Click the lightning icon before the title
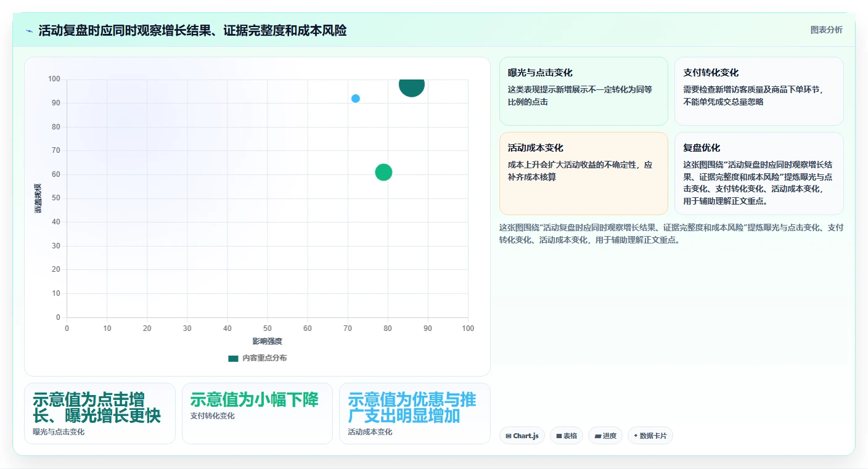 [x=29, y=31]
